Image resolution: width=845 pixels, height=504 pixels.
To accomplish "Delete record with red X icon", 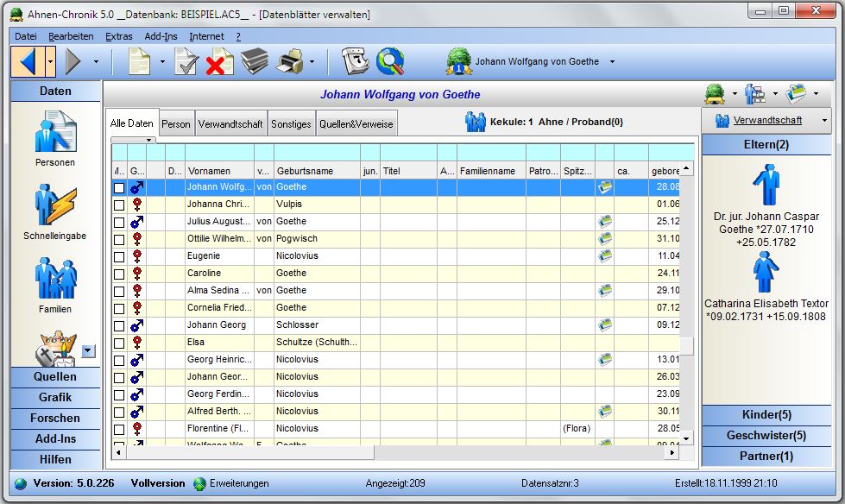I will (219, 62).
